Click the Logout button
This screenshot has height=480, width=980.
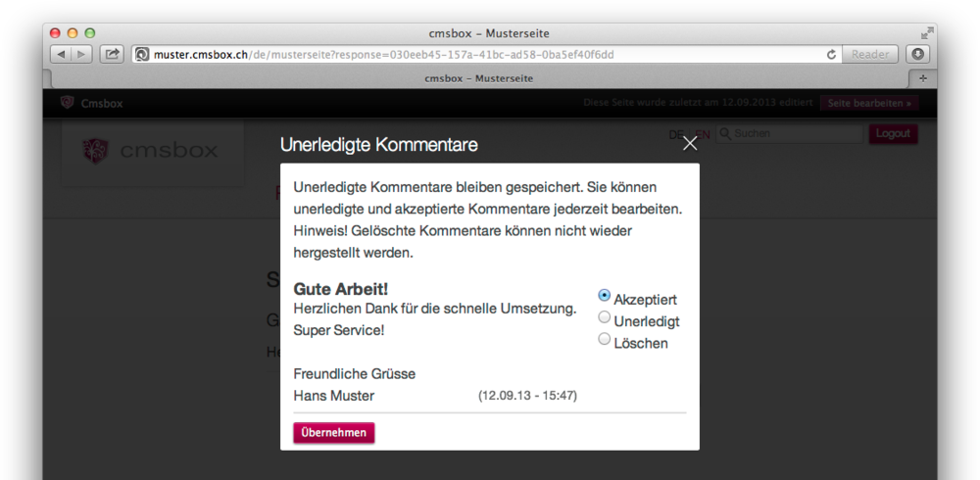click(x=893, y=134)
